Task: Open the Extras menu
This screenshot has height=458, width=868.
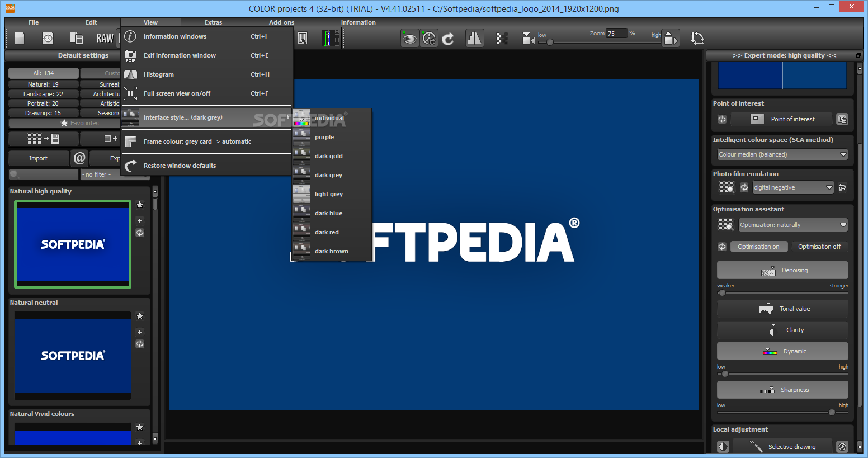Action: (213, 22)
